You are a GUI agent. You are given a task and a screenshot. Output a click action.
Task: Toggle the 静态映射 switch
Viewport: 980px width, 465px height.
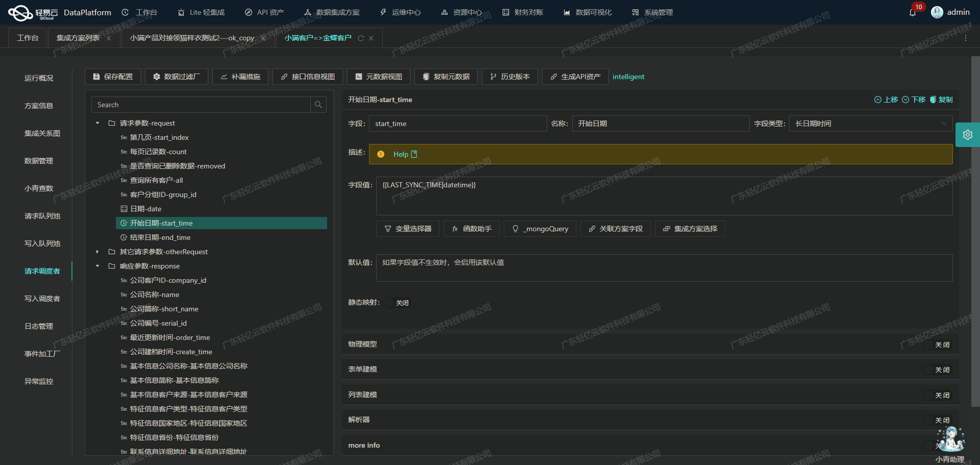[397, 303]
